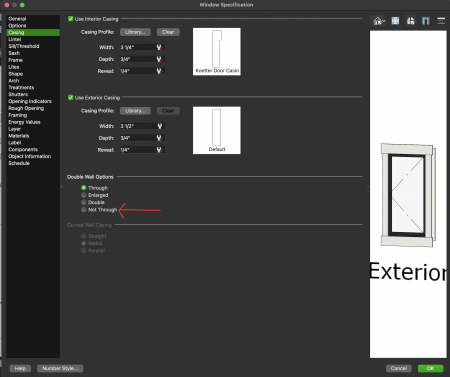Select the Straight curved wall casing option

pyautogui.click(x=84, y=236)
